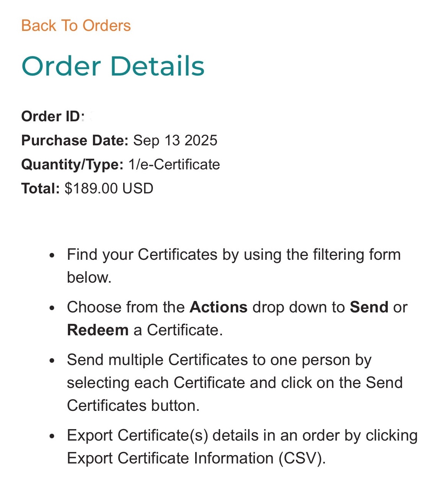Click the 'Export Certificate(s) details' instruction text

pos(242,435)
